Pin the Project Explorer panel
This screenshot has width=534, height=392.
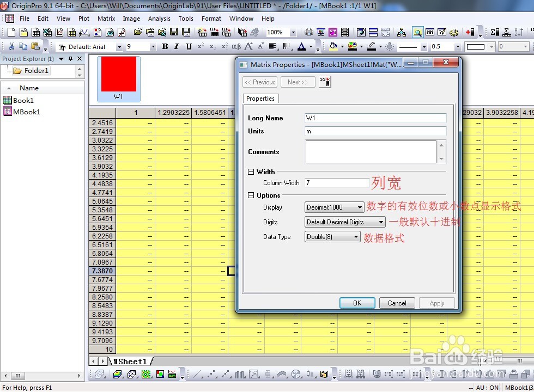[x=70, y=59]
